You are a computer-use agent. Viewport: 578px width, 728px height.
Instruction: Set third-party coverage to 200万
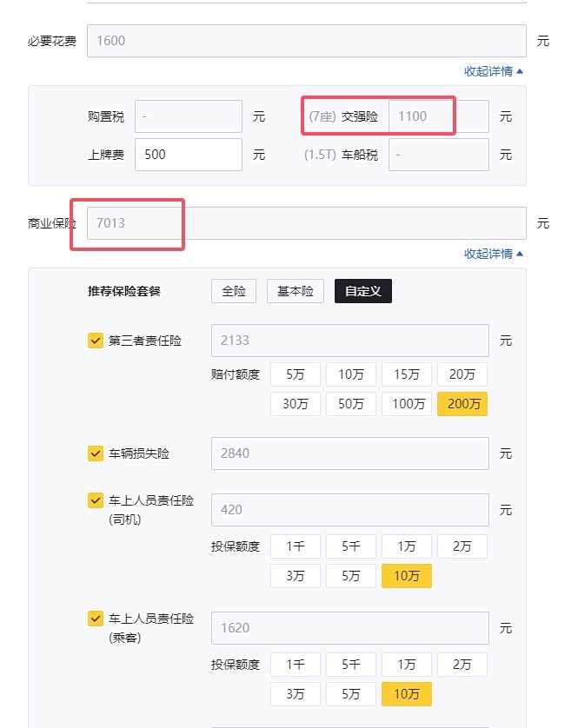pos(462,403)
